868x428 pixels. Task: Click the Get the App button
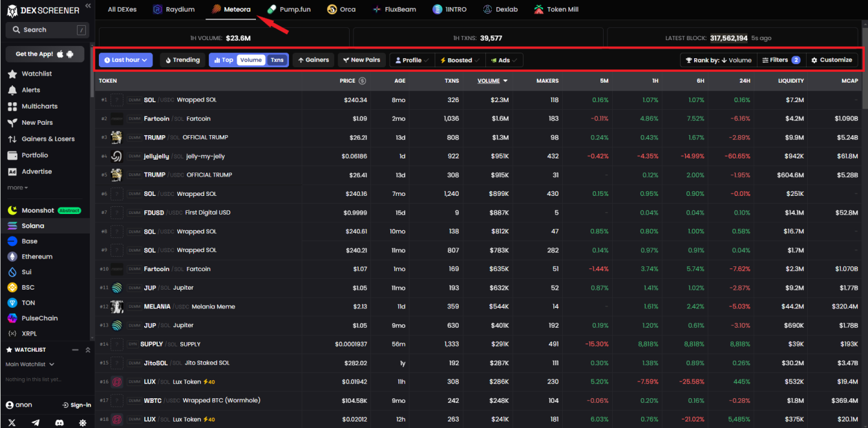coord(45,54)
